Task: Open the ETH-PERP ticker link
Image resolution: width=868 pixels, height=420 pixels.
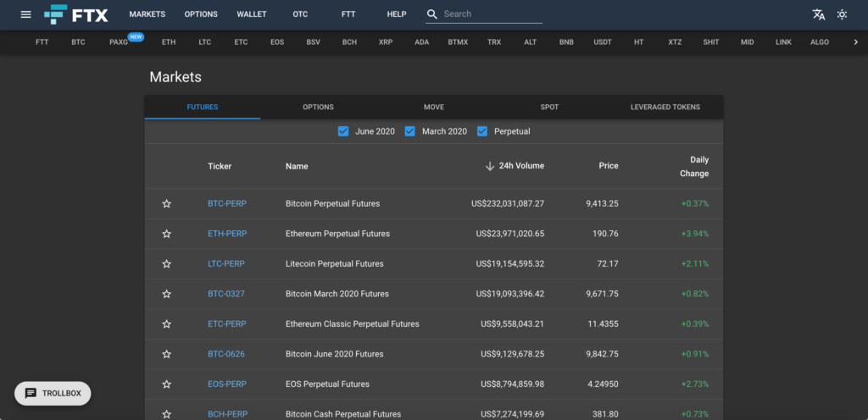Action: tap(227, 234)
